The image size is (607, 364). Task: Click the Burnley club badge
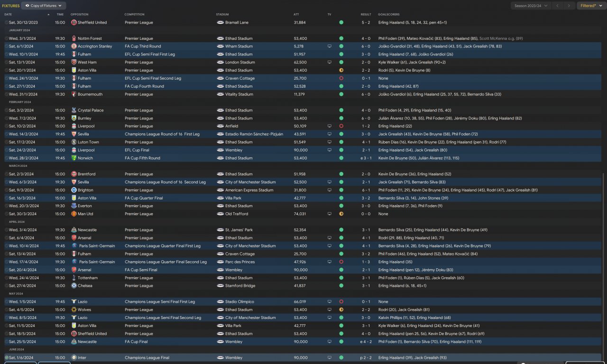[74, 118]
